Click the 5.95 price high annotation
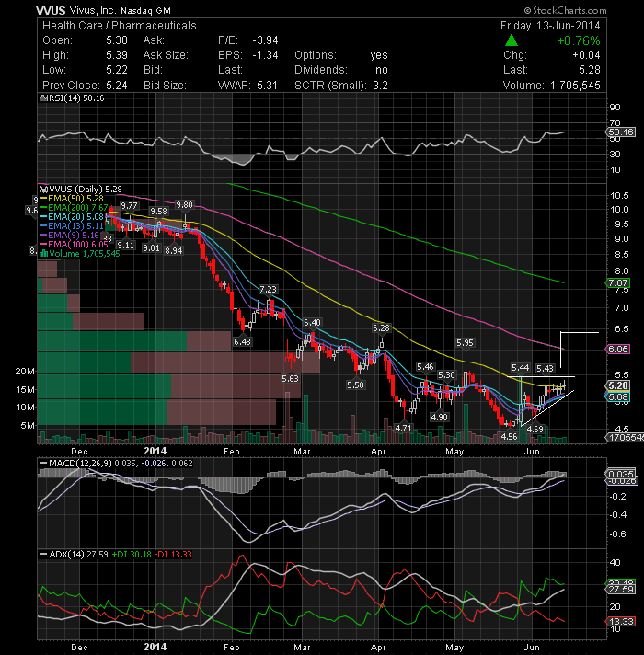 coord(465,343)
